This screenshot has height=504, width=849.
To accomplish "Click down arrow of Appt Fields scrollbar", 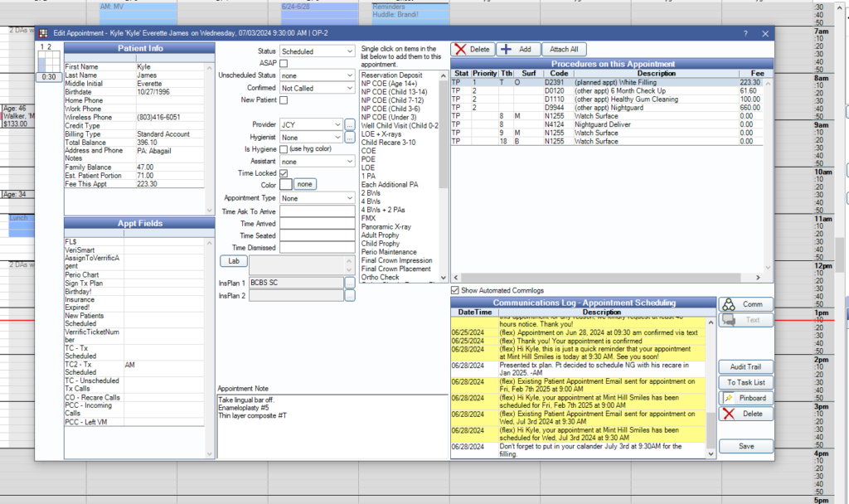I will tap(210, 454).
